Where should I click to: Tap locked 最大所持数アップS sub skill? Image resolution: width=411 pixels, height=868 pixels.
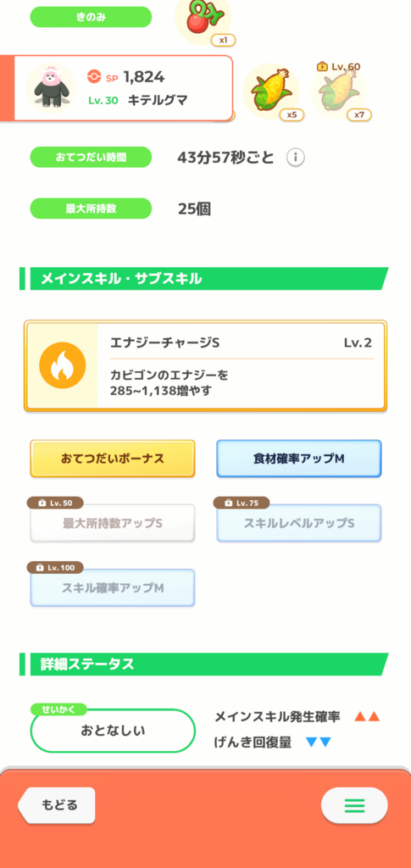click(x=113, y=522)
